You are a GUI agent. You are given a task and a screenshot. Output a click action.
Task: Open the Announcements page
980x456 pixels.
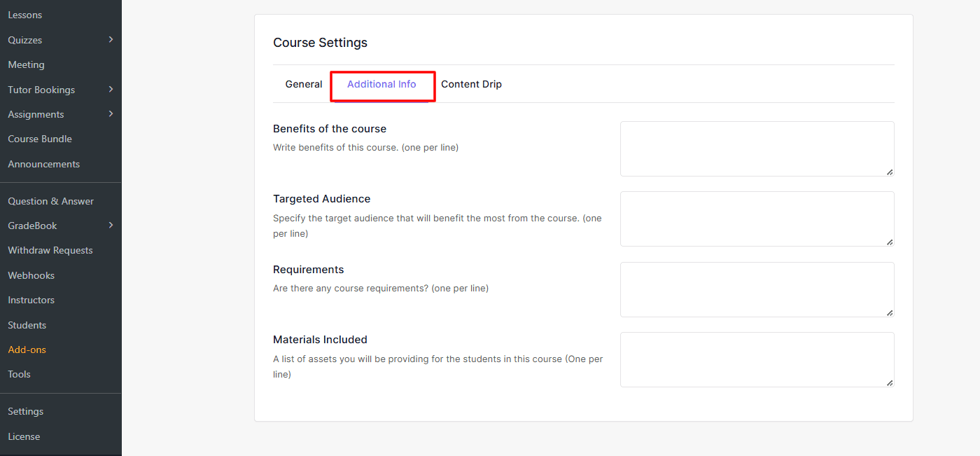click(44, 164)
